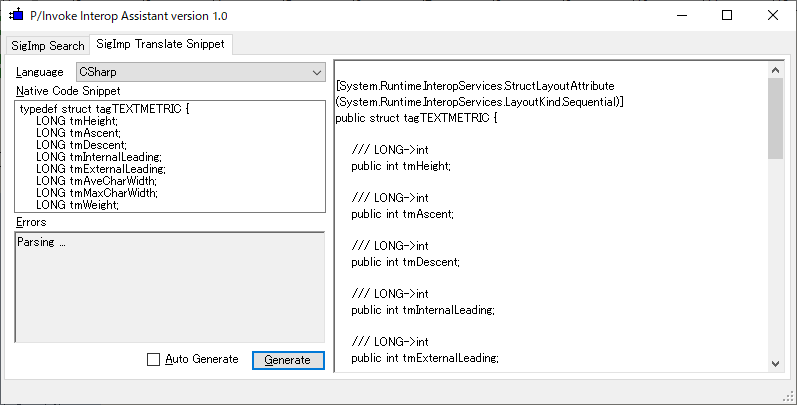
Task: Click the LONG->int comment above tmExternalLeading
Action: tap(390, 341)
